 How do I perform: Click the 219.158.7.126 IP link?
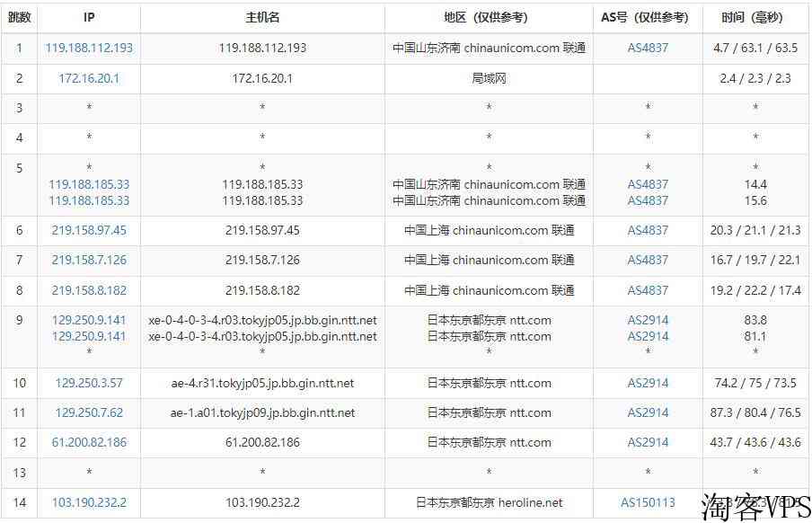(89, 261)
